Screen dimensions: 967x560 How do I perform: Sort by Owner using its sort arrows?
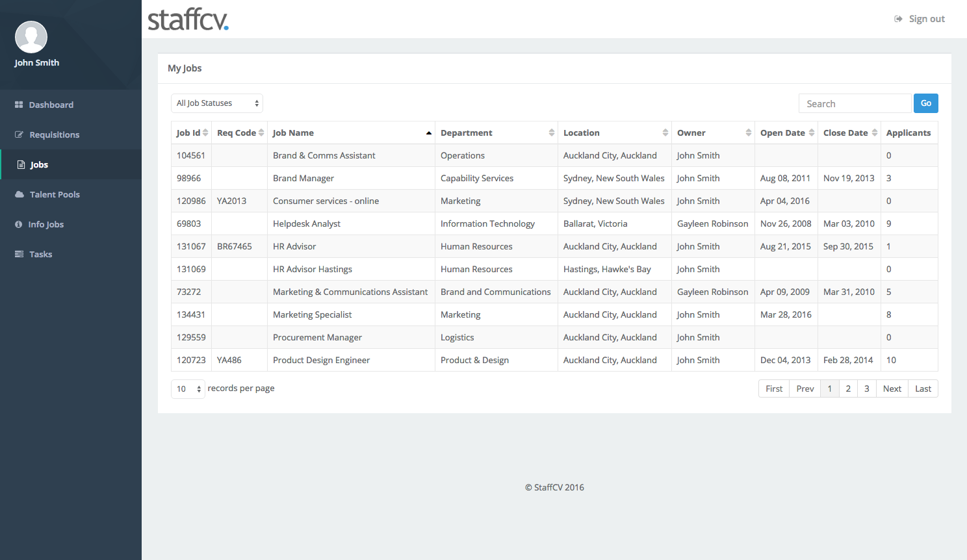point(749,133)
